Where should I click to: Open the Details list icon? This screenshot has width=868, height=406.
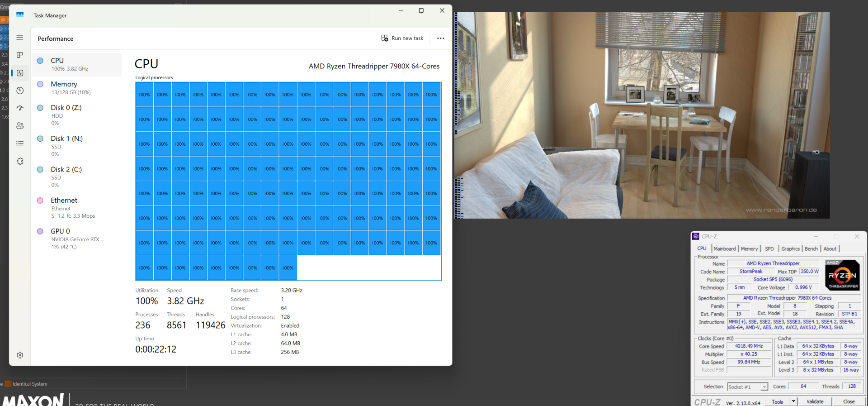point(20,143)
